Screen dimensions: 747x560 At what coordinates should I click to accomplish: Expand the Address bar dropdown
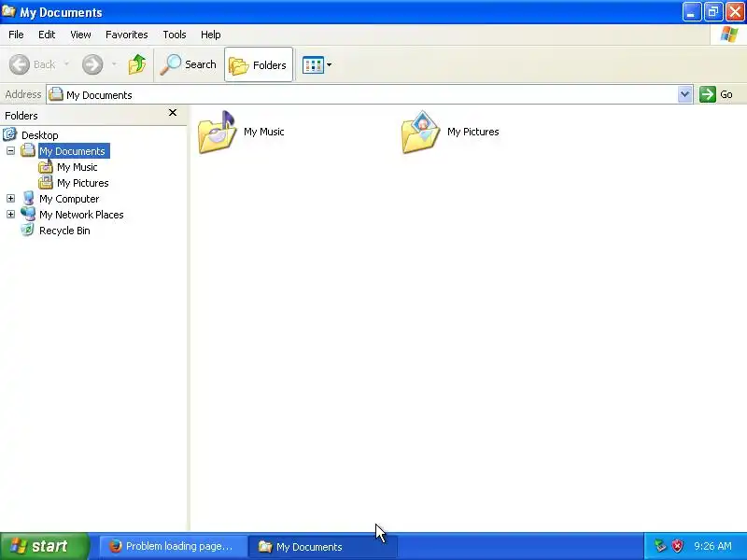[684, 94]
